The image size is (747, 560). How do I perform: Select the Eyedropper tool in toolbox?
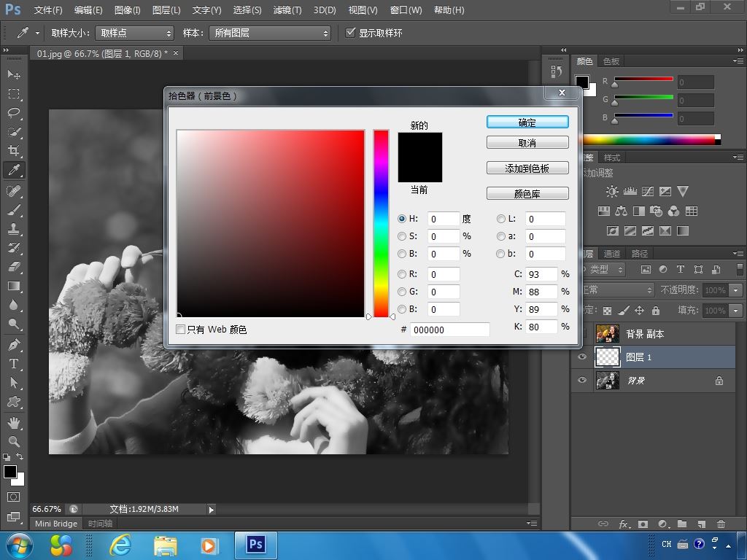click(14, 170)
